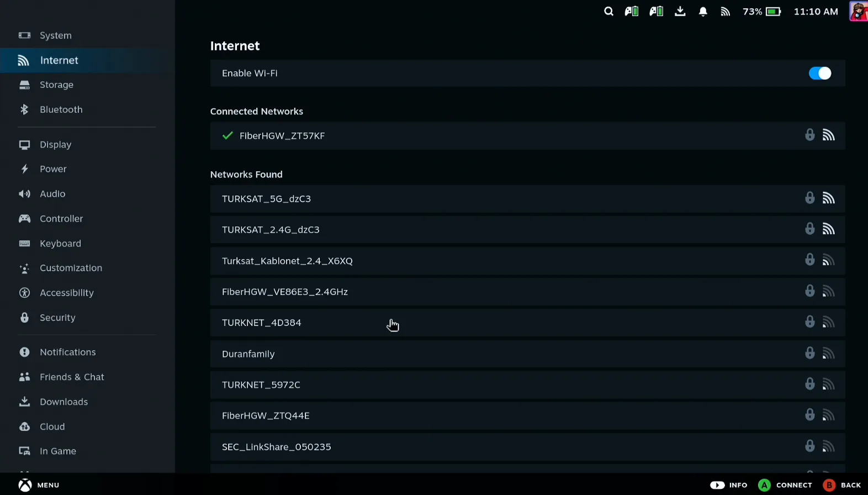Go to Friends & Chat settings
The height and width of the screenshot is (495, 868).
87,377
